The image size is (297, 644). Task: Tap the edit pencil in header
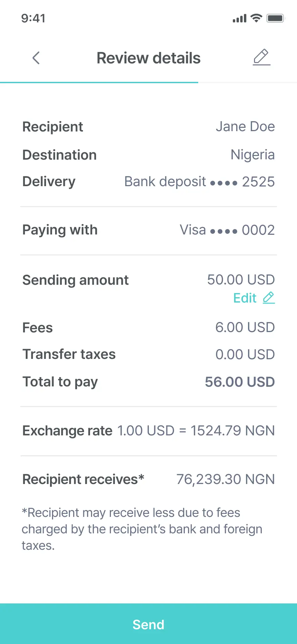click(261, 57)
